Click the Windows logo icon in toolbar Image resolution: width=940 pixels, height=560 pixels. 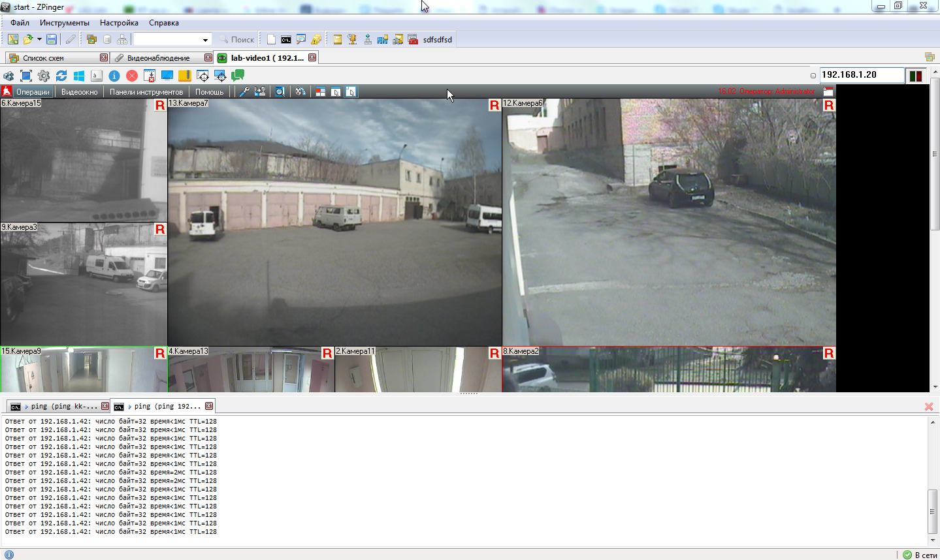79,76
